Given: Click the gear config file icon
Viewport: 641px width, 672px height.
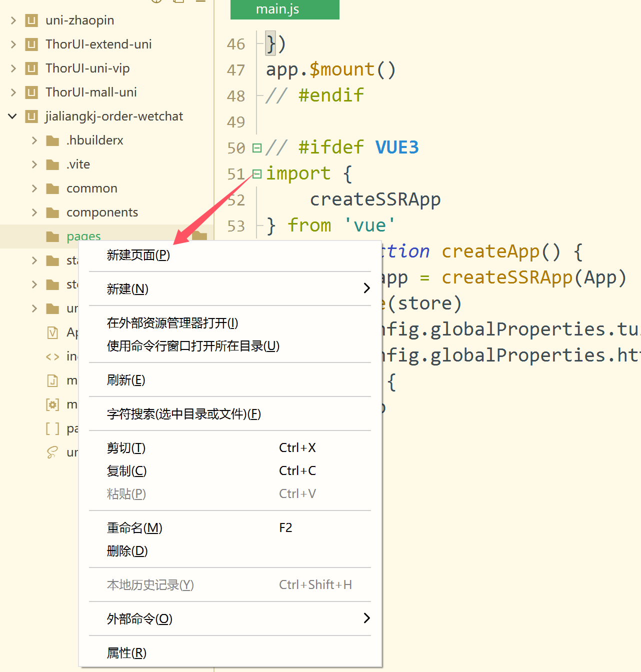Looking at the screenshot, I should [x=52, y=404].
